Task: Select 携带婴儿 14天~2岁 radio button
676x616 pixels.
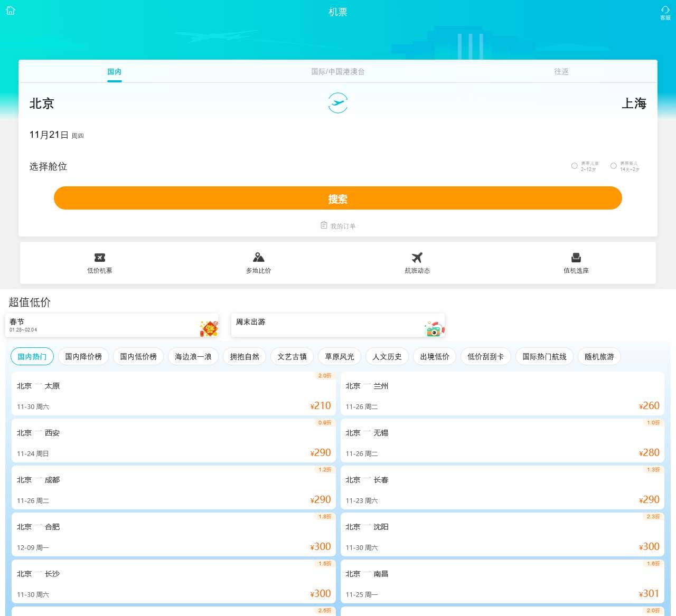Action: pyautogui.click(x=613, y=166)
